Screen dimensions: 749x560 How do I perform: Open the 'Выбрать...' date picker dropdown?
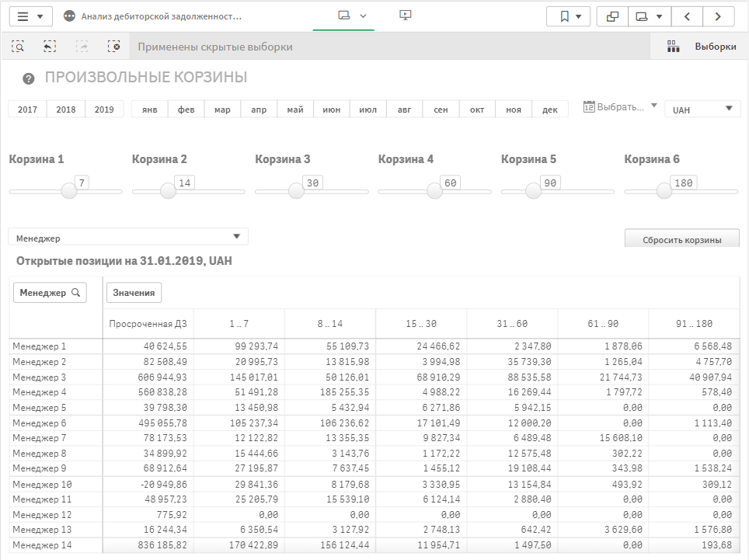coord(620,107)
